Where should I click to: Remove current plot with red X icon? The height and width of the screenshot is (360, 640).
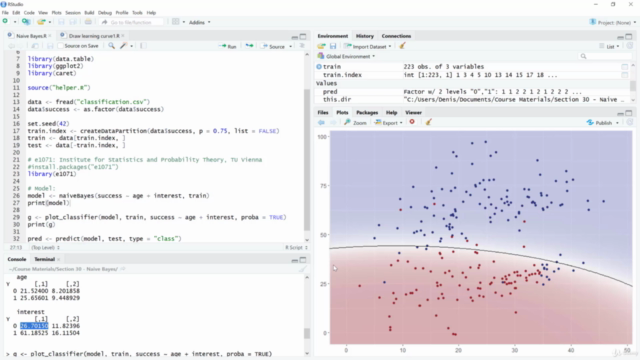pyautogui.click(x=412, y=122)
